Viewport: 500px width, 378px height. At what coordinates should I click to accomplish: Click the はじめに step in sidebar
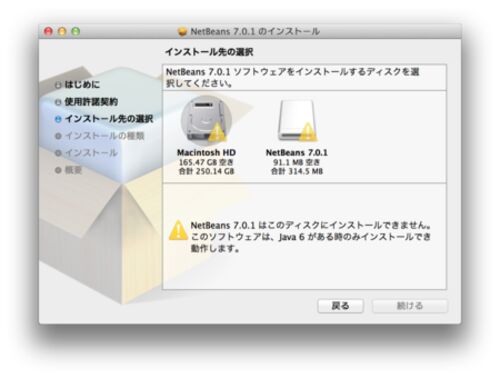82,84
